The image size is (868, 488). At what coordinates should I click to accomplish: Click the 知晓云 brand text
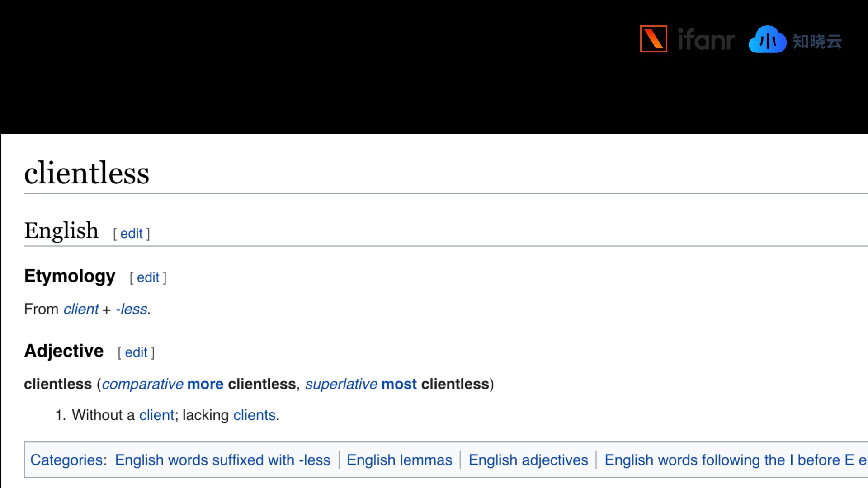pos(817,42)
